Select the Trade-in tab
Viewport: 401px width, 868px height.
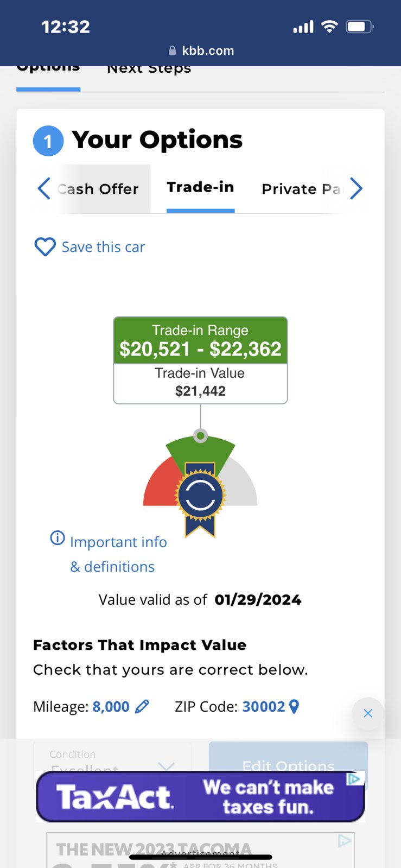click(x=200, y=188)
